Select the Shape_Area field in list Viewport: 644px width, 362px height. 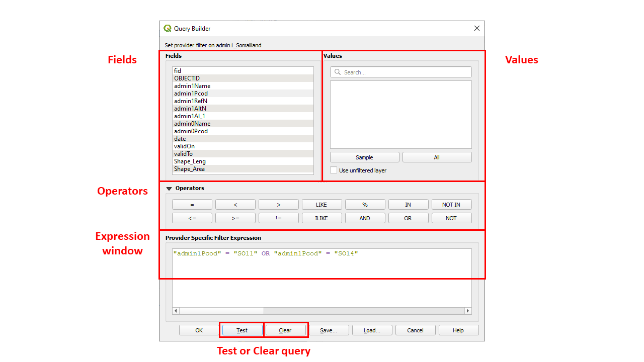(190, 169)
